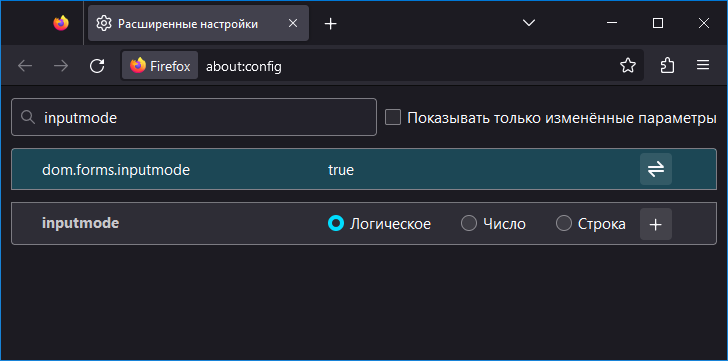
Task: Go forward with the right arrow
Action: [61, 66]
